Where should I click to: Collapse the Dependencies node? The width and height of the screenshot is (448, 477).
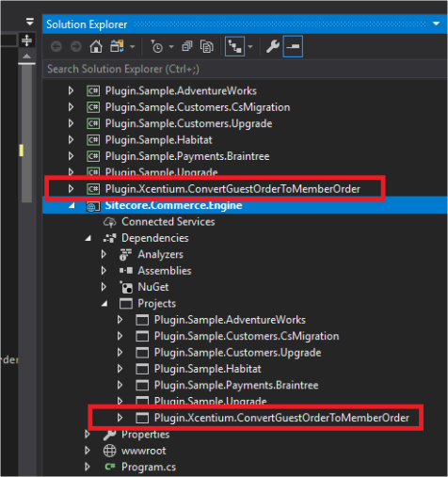coord(88,238)
